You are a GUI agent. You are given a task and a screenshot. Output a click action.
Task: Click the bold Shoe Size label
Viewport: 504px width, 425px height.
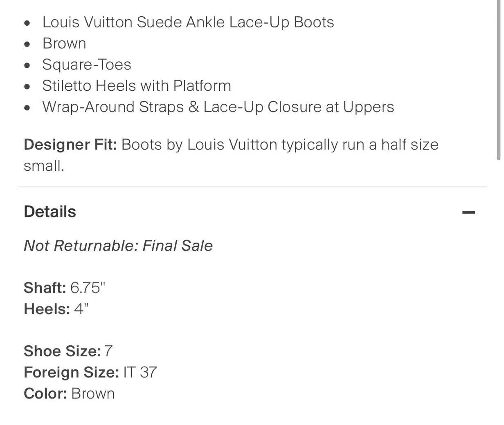(x=62, y=351)
